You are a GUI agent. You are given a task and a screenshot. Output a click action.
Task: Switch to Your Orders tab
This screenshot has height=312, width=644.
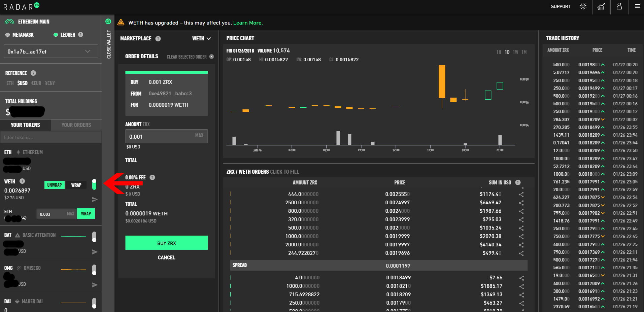tap(76, 125)
